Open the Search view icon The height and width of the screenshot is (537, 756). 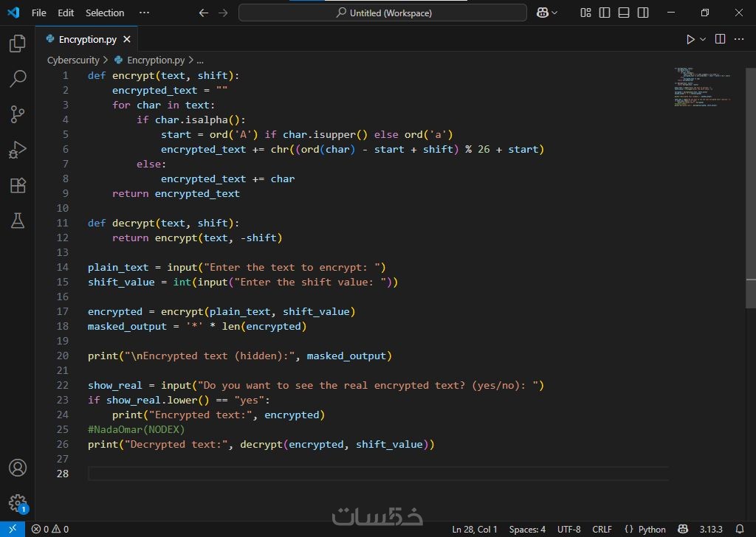pos(18,79)
